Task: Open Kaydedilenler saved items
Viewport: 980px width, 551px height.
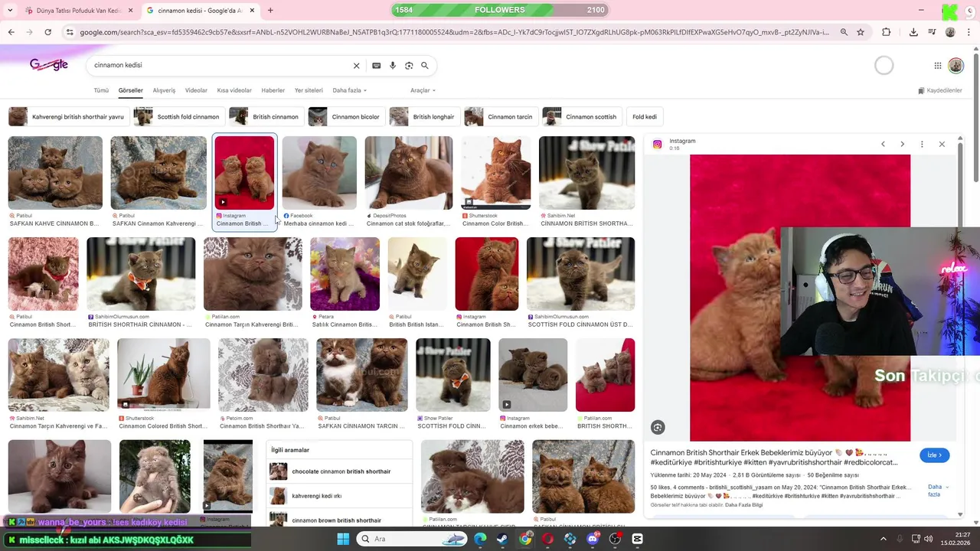Action: coord(940,90)
